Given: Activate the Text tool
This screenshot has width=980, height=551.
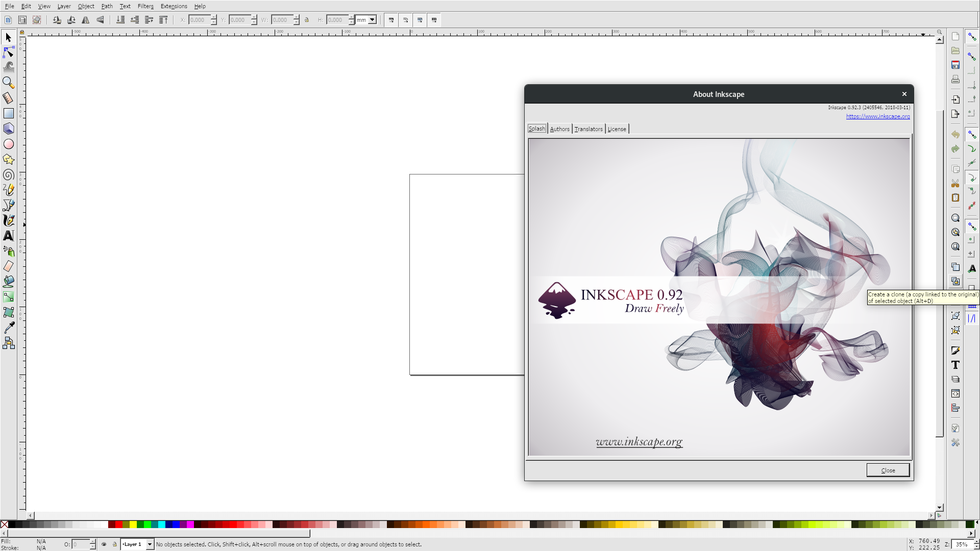Looking at the screenshot, I should click(8, 236).
